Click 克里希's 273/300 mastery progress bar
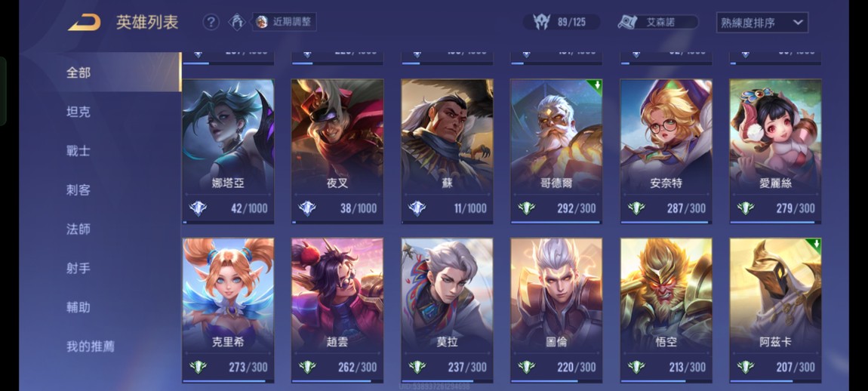 pyautogui.click(x=228, y=381)
